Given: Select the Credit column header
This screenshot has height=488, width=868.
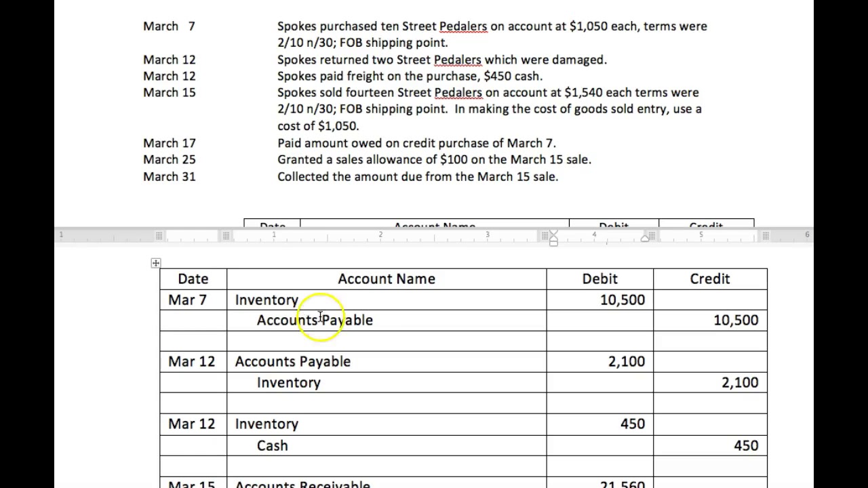Looking at the screenshot, I should point(709,279).
